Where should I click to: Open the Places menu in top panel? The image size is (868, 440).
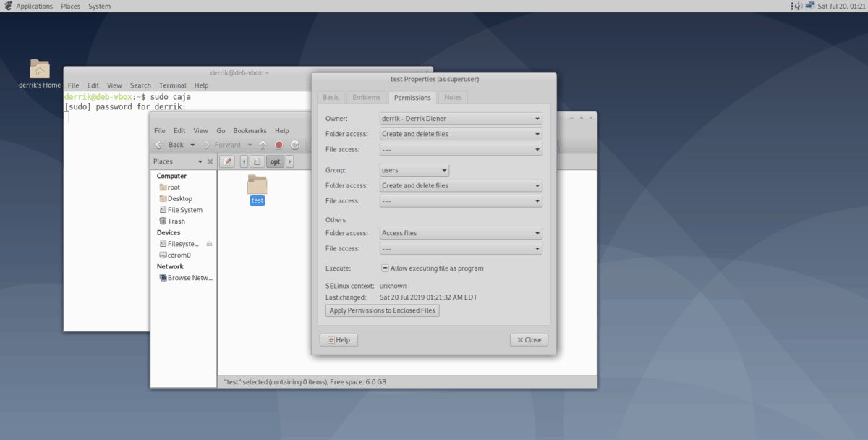click(71, 7)
